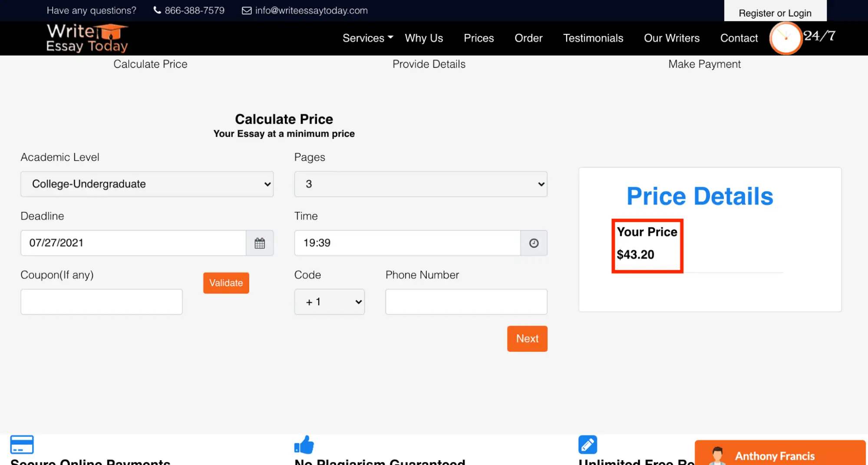
Task: Click the phone icon next to 866-388-7579
Action: tap(156, 10)
